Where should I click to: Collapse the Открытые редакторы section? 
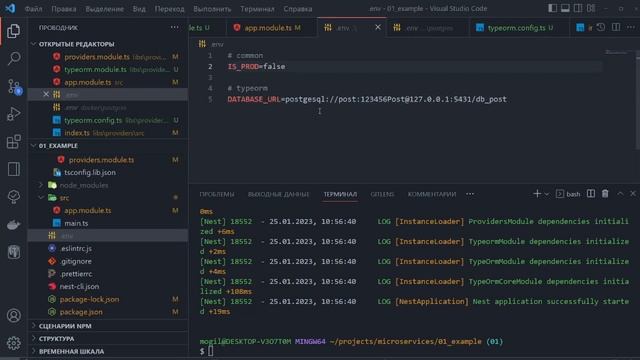pyautogui.click(x=108, y=44)
